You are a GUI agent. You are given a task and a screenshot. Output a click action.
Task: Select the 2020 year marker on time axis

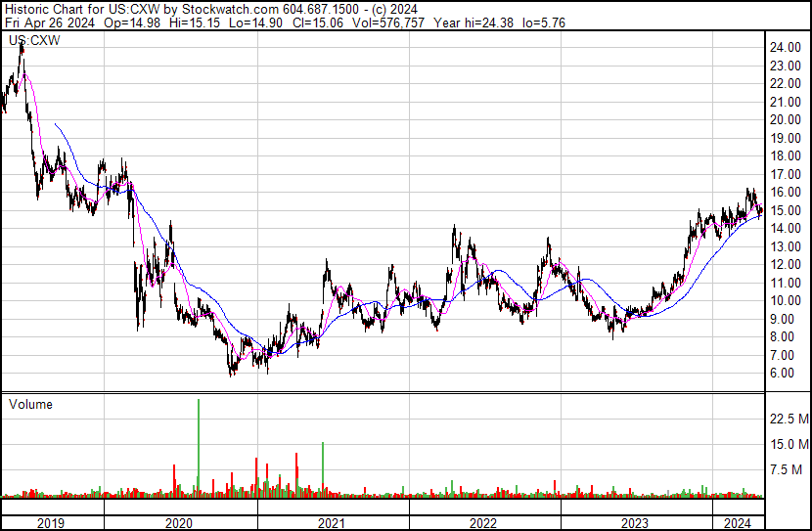tap(180, 523)
